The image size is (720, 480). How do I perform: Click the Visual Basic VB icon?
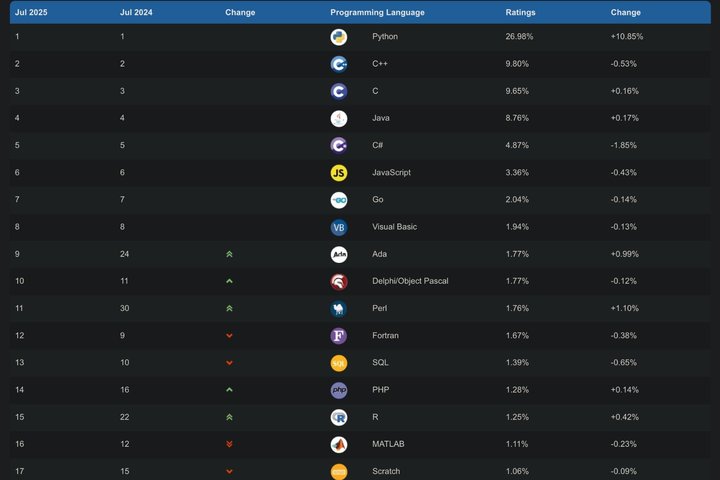pos(339,227)
